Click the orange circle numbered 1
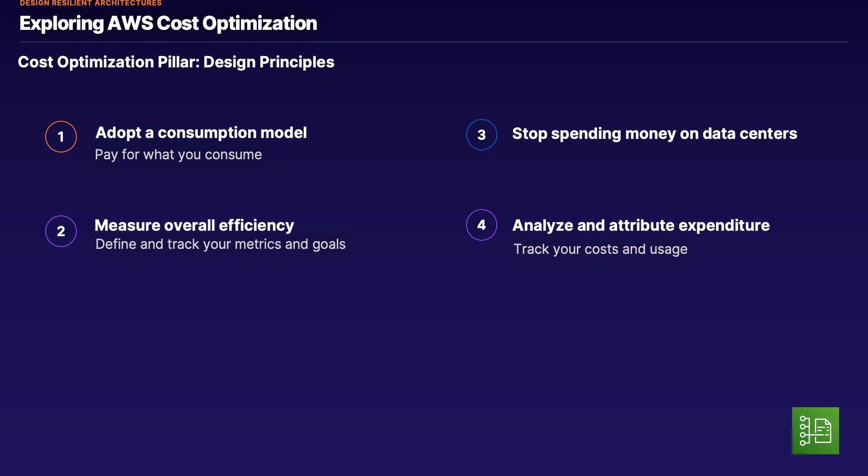 pyautogui.click(x=61, y=137)
